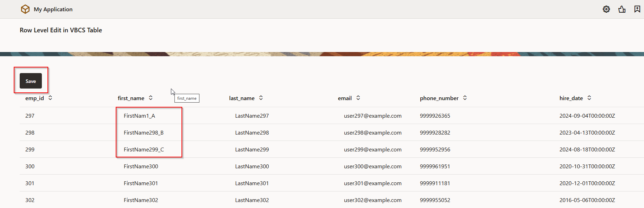Click email user301@example.com cell
The width and height of the screenshot is (644, 208).
372,183
